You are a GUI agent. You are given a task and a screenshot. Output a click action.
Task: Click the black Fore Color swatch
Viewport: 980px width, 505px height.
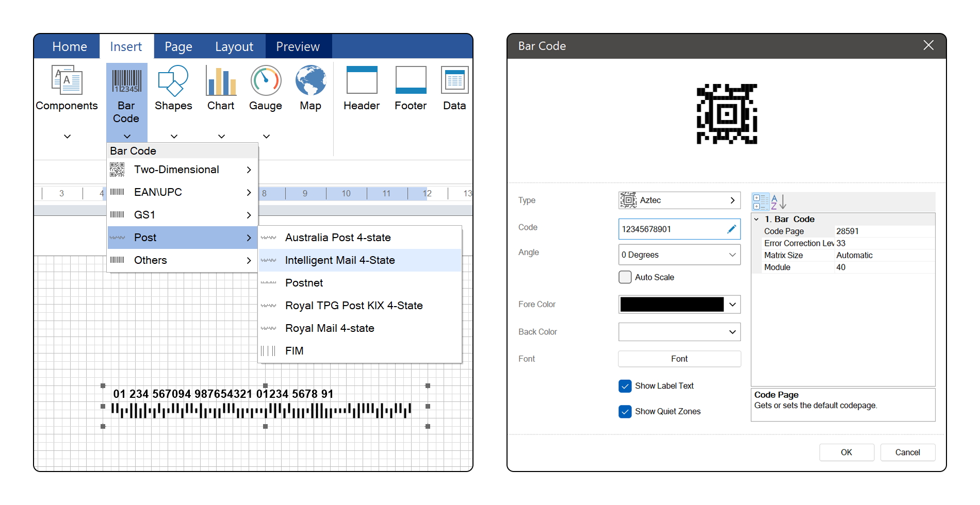click(672, 305)
